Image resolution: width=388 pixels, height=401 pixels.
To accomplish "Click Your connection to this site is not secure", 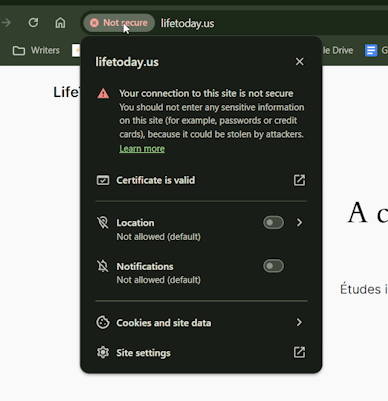I will point(206,93).
